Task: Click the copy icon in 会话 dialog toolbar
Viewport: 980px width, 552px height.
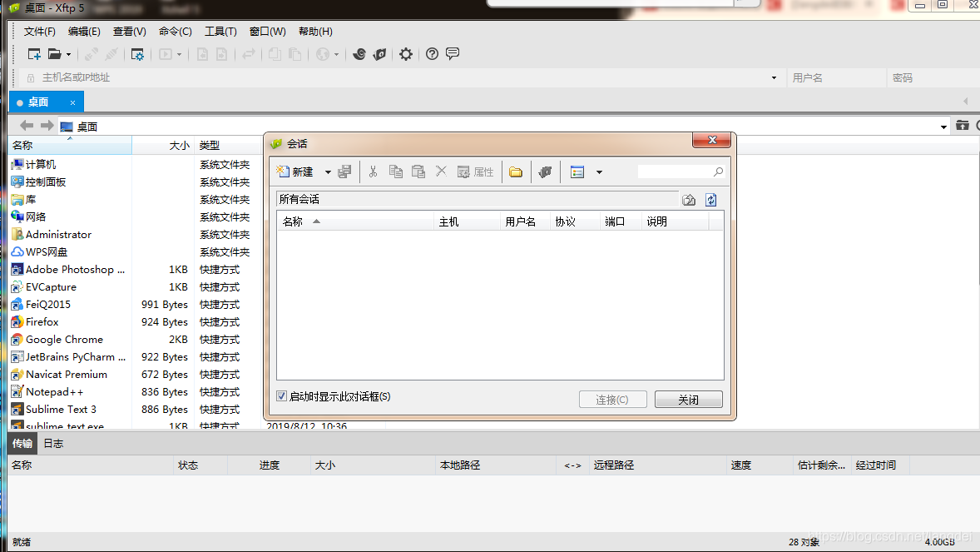Action: click(396, 172)
